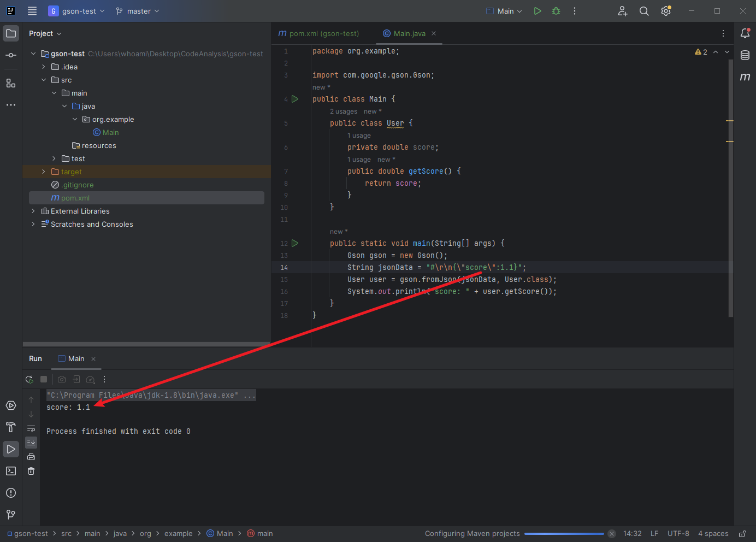This screenshot has width=756, height=542.
Task: Debug the Main configuration
Action: tap(556, 11)
